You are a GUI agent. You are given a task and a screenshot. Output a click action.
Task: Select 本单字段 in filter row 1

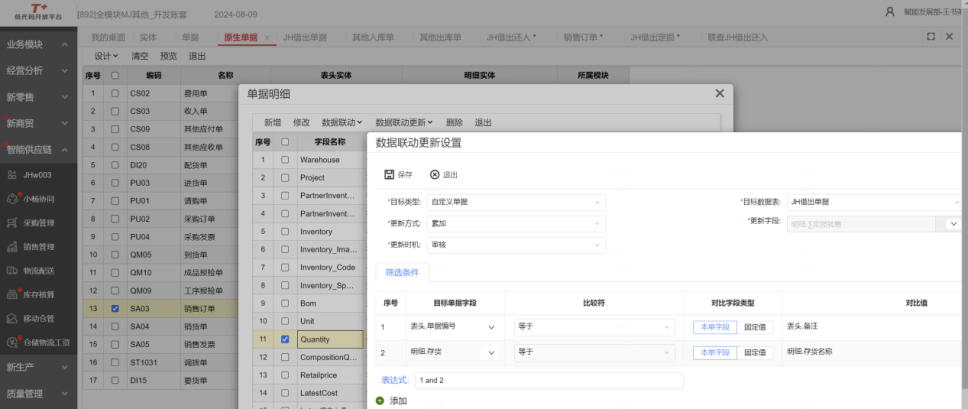tap(714, 327)
